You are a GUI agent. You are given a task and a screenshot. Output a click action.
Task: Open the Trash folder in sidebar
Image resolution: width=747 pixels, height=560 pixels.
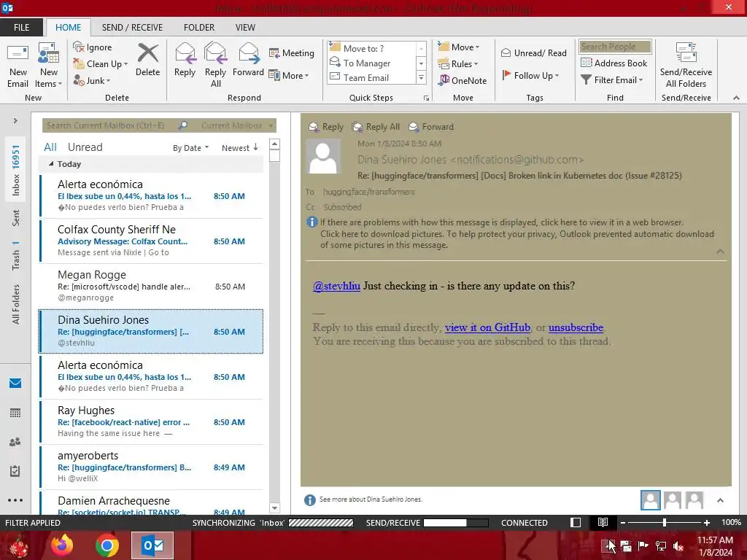(16, 256)
